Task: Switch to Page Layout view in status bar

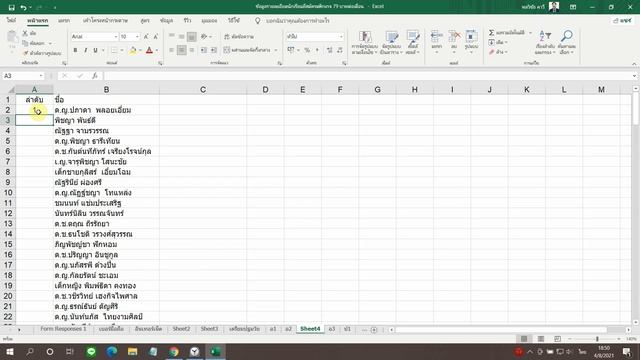Action: (541, 339)
